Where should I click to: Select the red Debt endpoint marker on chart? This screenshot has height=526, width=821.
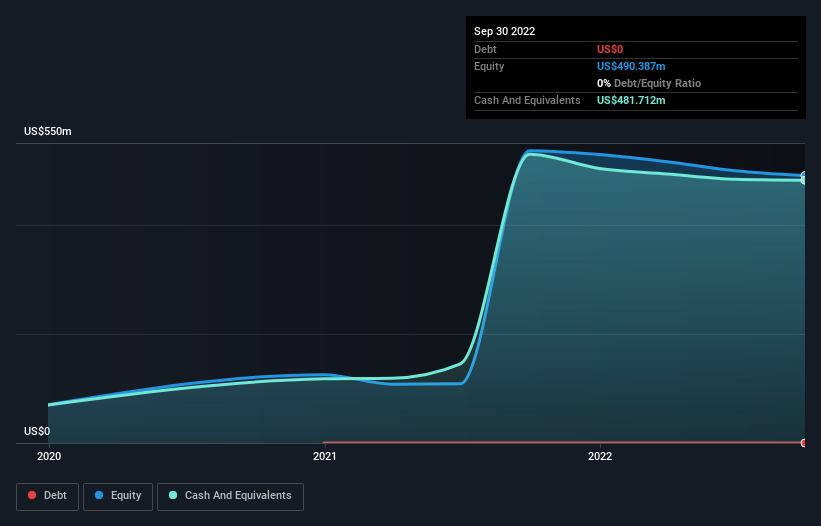(804, 443)
